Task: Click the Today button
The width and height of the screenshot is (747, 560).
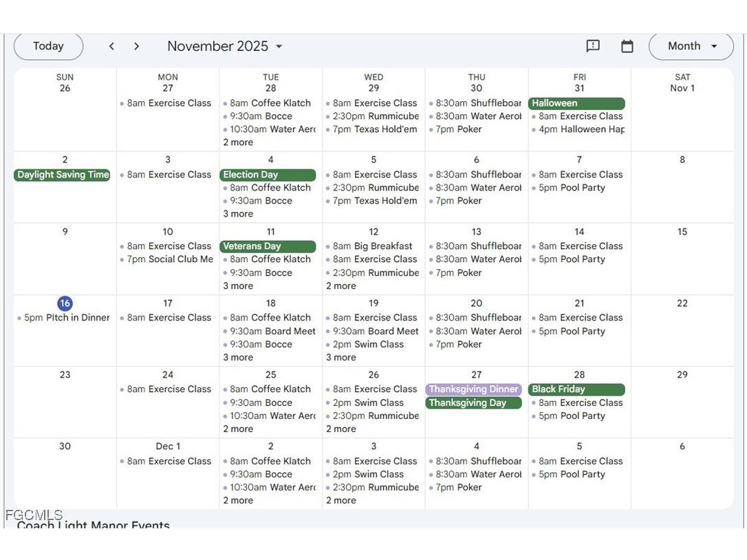Action: click(x=48, y=46)
